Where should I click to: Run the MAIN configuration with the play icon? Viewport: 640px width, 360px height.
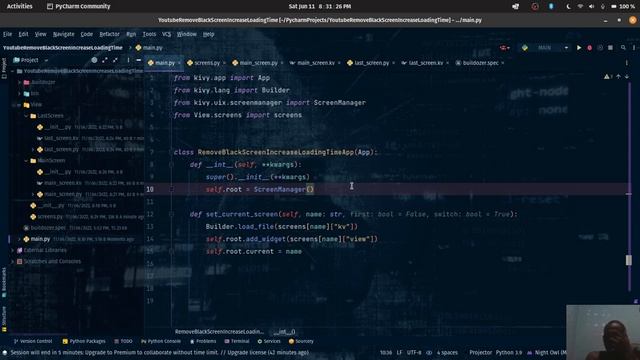tap(579, 48)
